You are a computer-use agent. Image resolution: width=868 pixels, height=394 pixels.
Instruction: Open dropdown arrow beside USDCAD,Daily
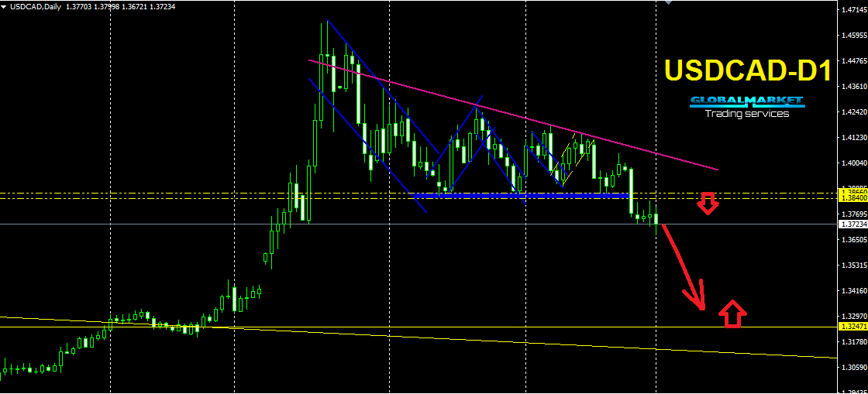pos(4,5)
